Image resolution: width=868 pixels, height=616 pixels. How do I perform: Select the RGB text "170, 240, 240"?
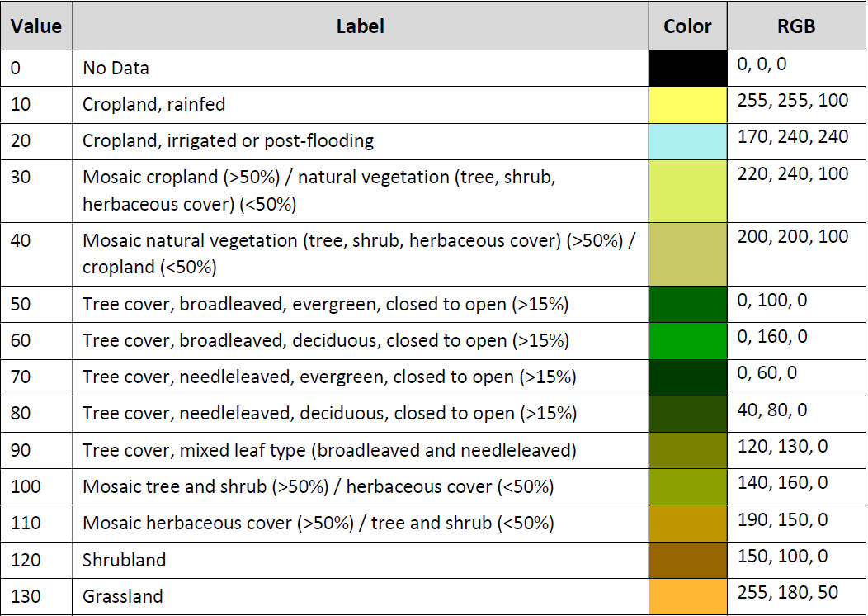click(793, 137)
